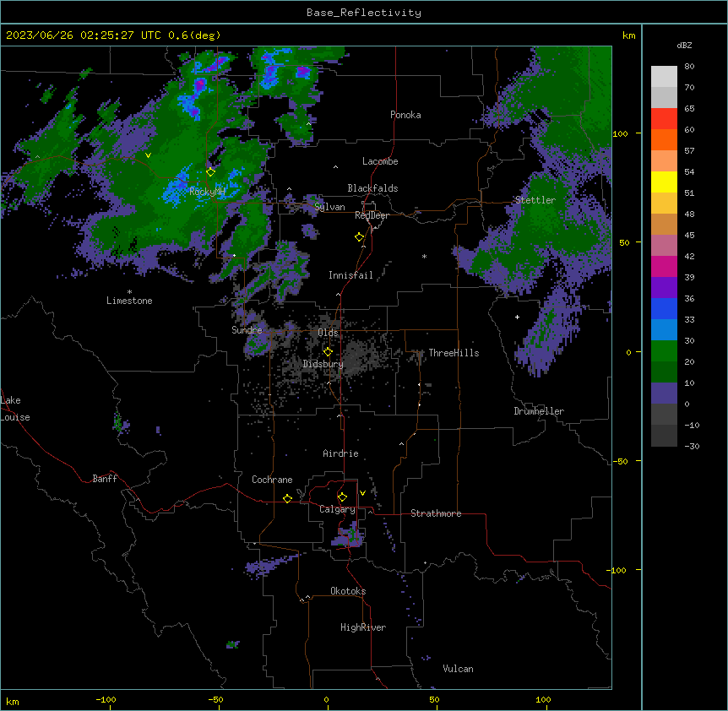Screen dimensions: 728x711
Task: Click the Calgary city label
Action: 337,509
